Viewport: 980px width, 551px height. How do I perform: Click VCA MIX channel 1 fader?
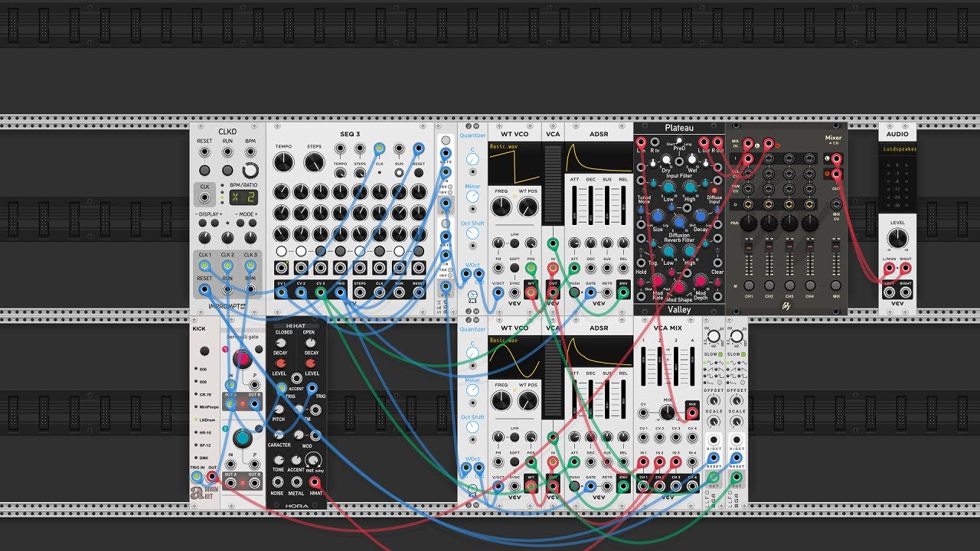644,367
